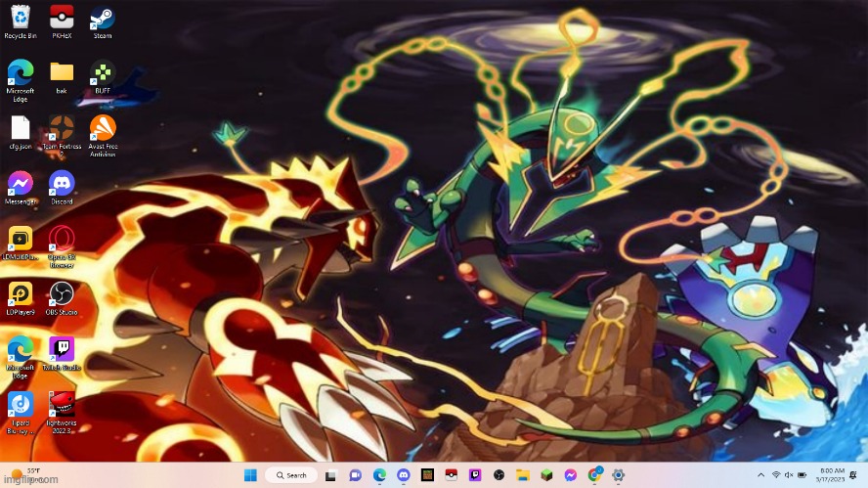868x488 pixels.
Task: Select the Discord desktop shortcut
Action: point(62,188)
